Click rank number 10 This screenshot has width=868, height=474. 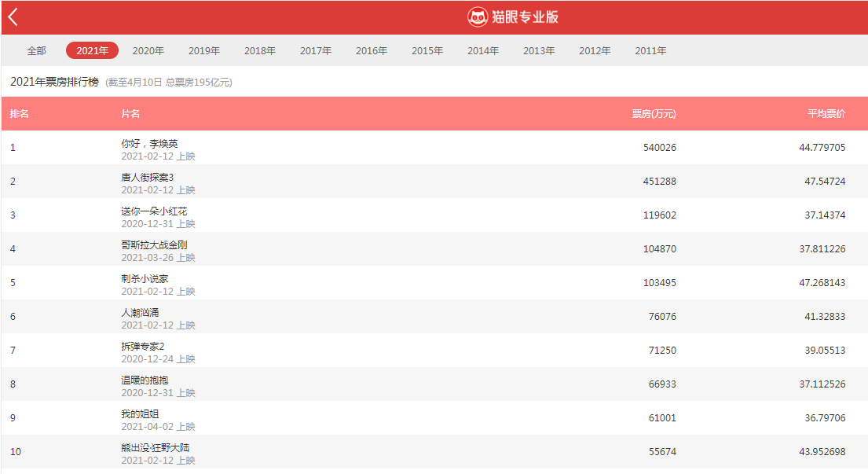[16, 451]
